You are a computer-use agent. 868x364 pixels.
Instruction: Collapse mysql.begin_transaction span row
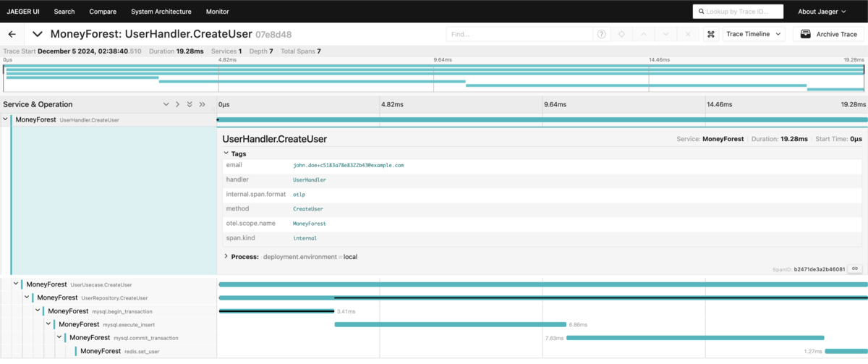38,310
